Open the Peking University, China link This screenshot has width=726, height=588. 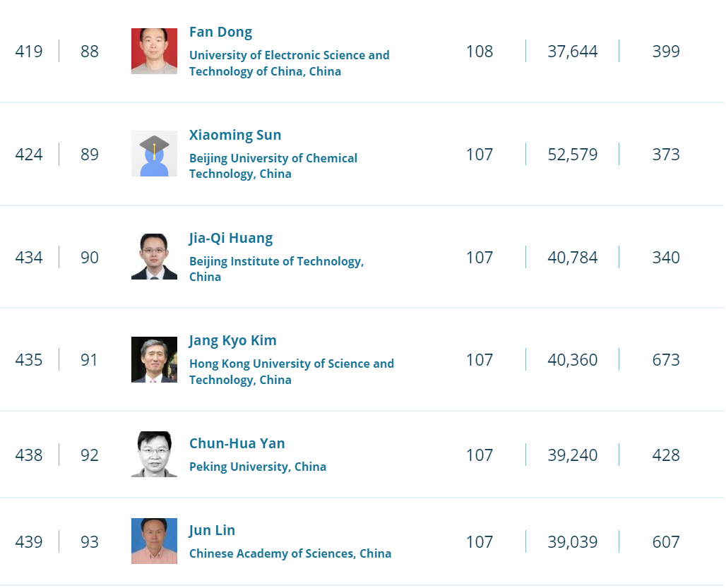point(257,467)
